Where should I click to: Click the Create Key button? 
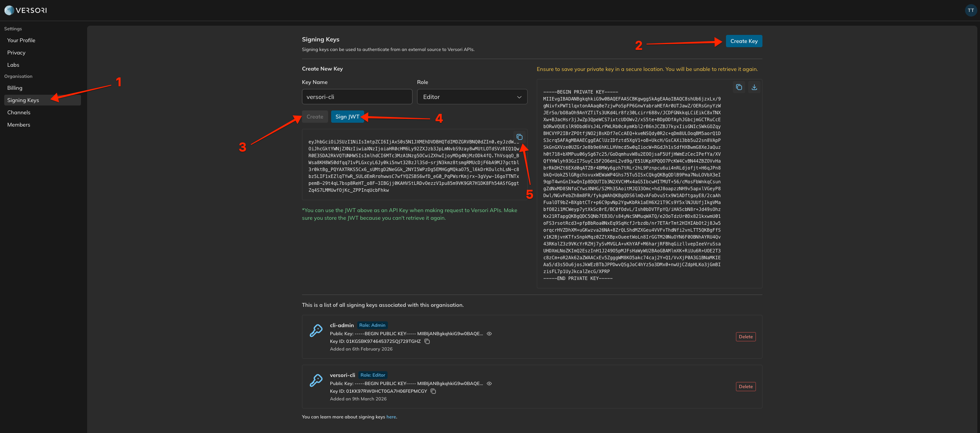click(744, 41)
